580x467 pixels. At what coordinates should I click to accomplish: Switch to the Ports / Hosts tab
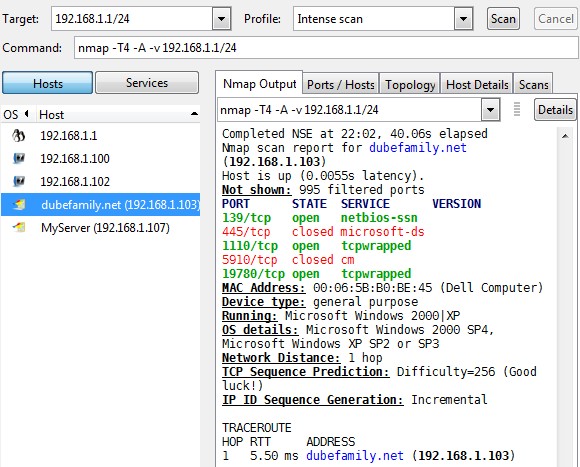point(341,85)
